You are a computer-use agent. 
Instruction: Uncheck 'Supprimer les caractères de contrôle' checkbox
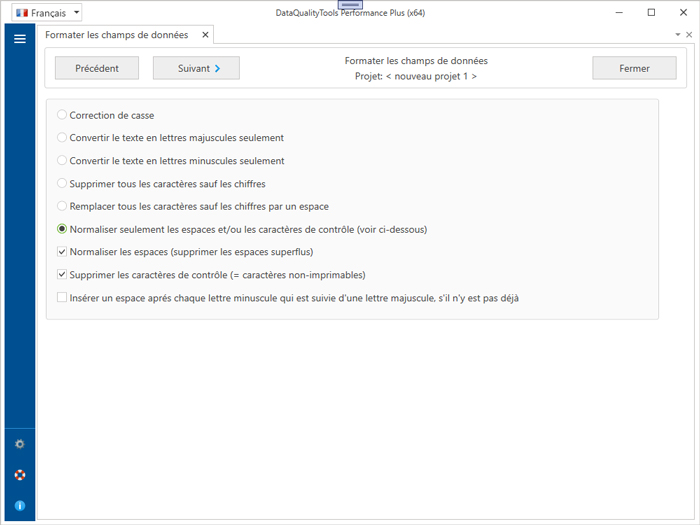(x=62, y=275)
